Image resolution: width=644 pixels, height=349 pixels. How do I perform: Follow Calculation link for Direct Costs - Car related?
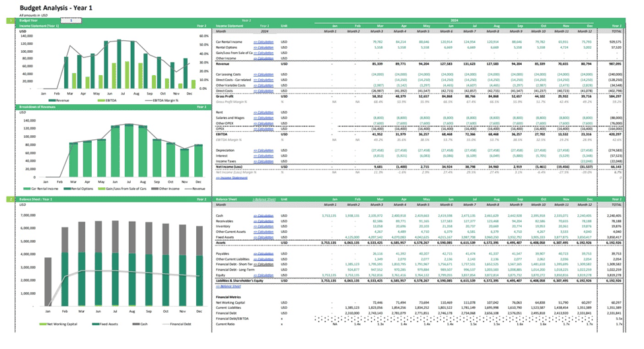coord(264,80)
